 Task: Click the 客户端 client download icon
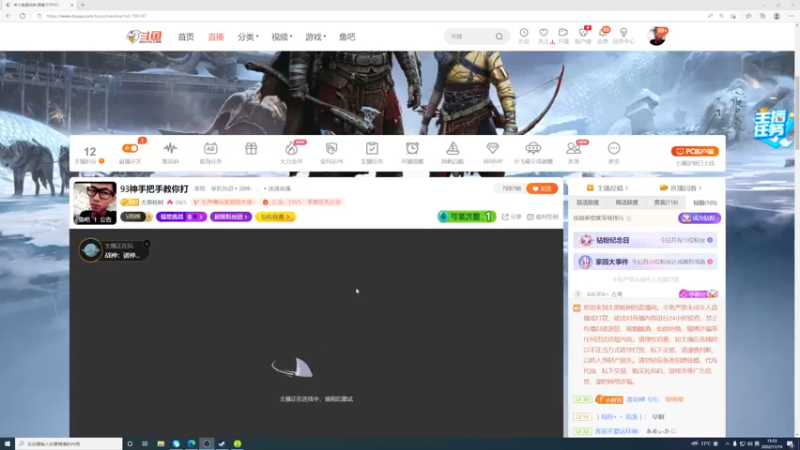coord(583,36)
